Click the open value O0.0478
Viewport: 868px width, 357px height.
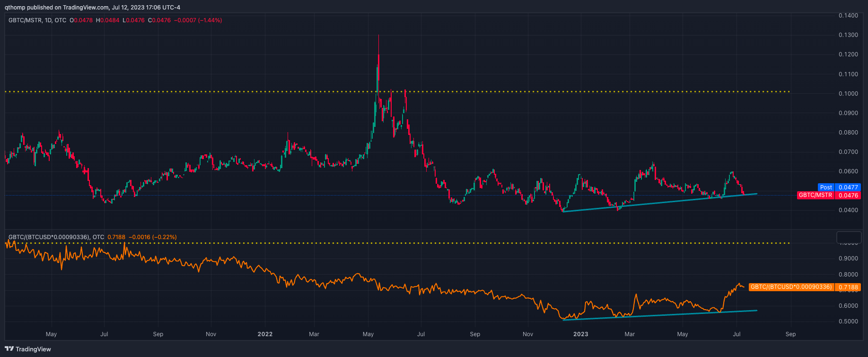click(81, 20)
